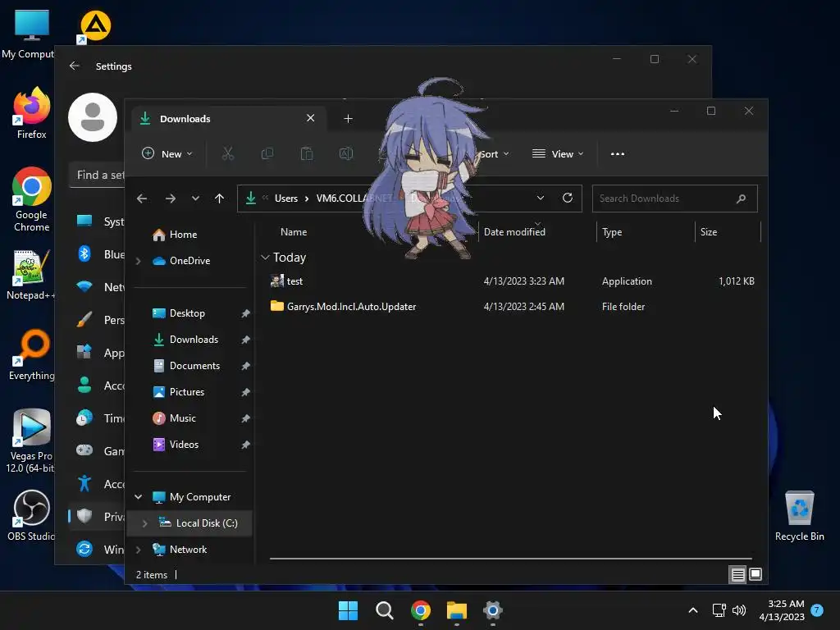Open the See more three-dots menu

[618, 153]
